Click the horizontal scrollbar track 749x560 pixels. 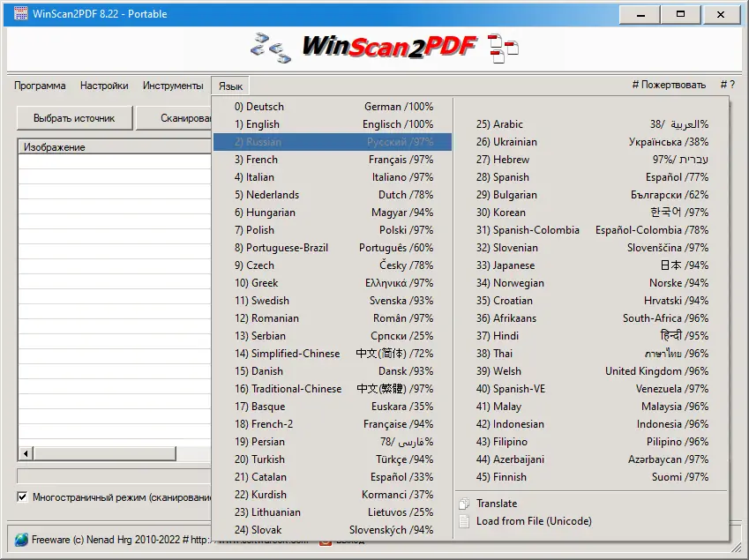[x=193, y=453]
